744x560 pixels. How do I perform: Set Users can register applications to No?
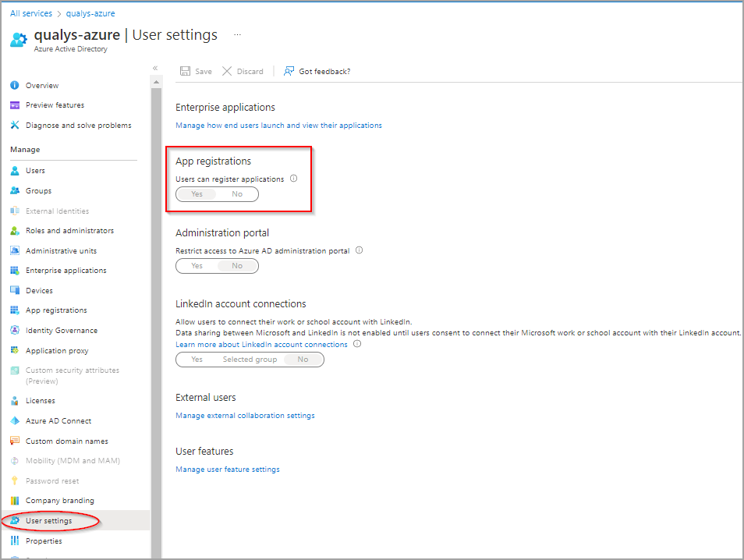[237, 193]
